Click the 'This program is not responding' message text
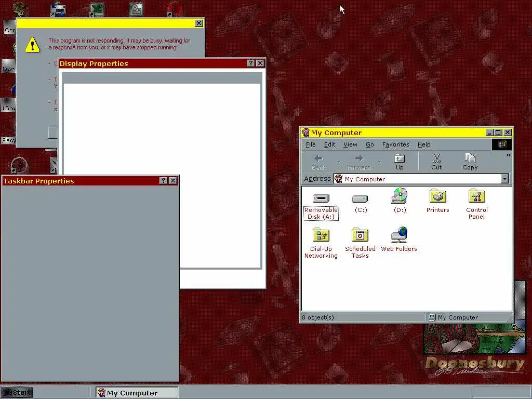The width and height of the screenshot is (532, 399). click(x=119, y=44)
